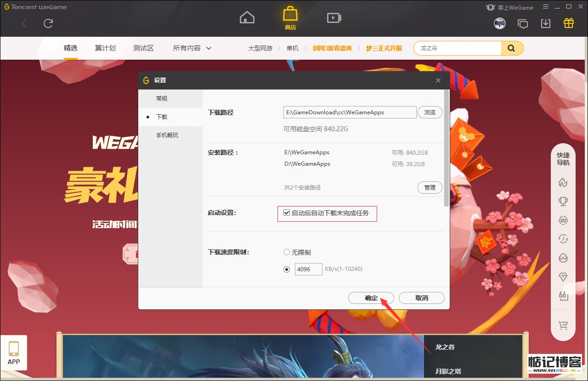Open the download manager icon
This screenshot has height=381, width=588.
[x=546, y=23]
